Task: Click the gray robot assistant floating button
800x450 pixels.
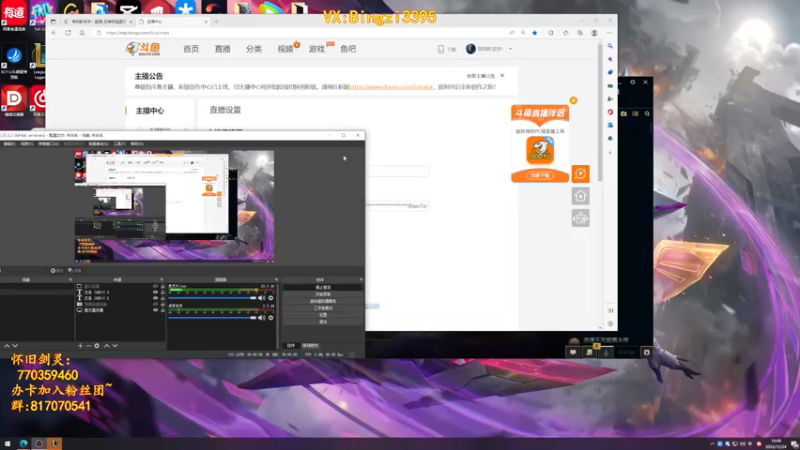Action: click(x=581, y=218)
